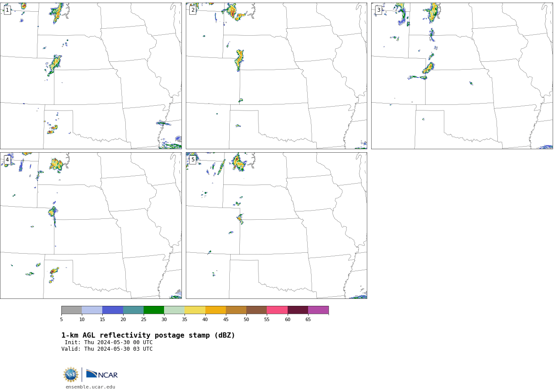This screenshot has width=557, height=392.
Task: Click the tan 45-50 dBZ swatch
Action: 236,310
